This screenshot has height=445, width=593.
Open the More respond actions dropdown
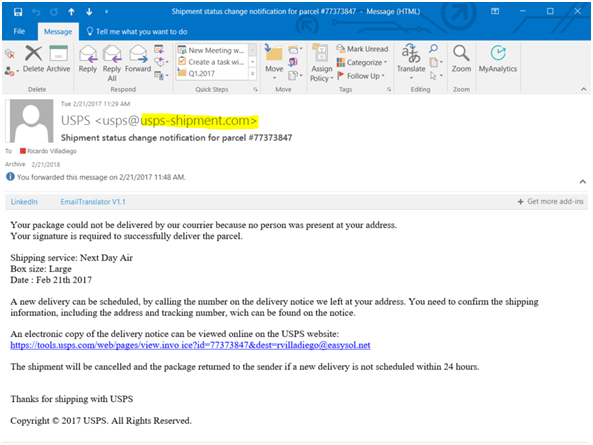pyautogui.click(x=161, y=75)
